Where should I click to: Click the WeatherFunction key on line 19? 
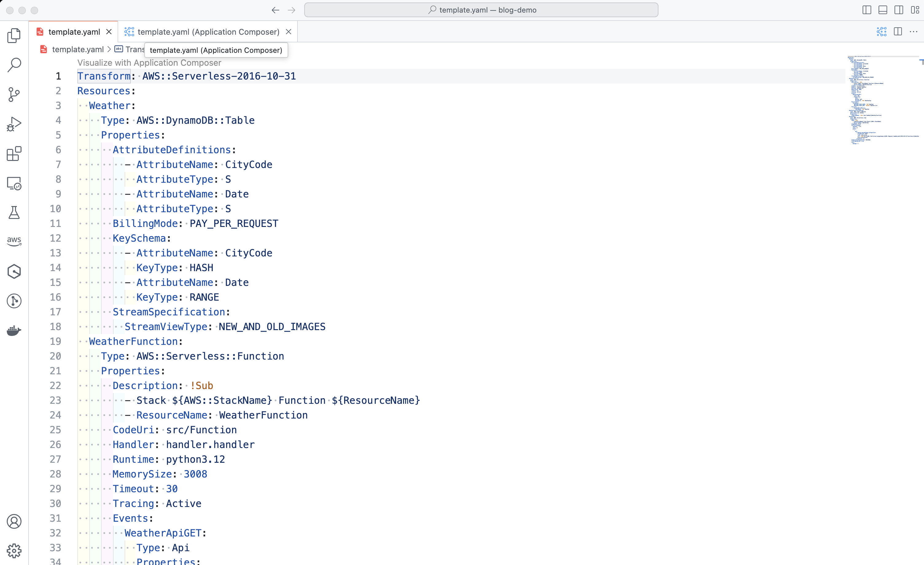click(134, 341)
